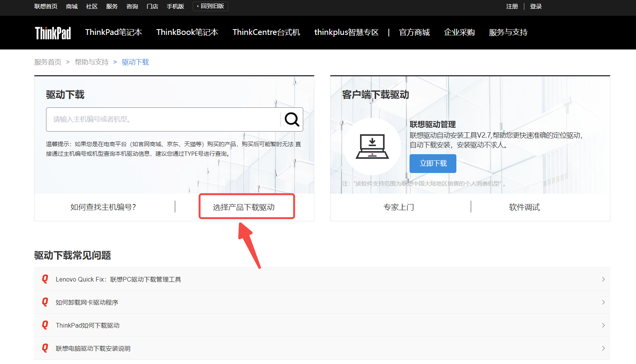Click the Q icon beside Lenovo Quick Fix

[45, 279]
